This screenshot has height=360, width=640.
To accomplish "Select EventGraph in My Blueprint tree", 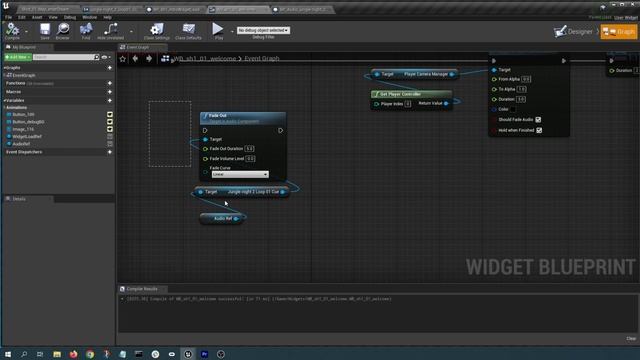I will tap(24, 76).
